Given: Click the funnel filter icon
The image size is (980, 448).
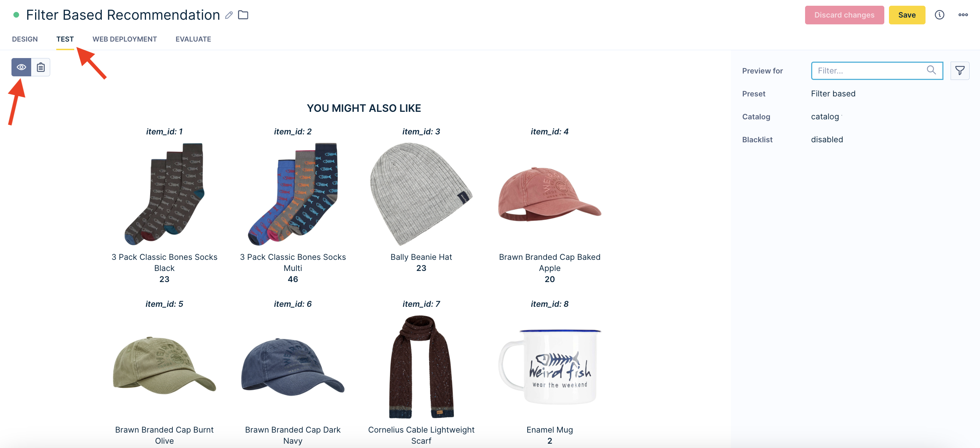Looking at the screenshot, I should click(960, 71).
